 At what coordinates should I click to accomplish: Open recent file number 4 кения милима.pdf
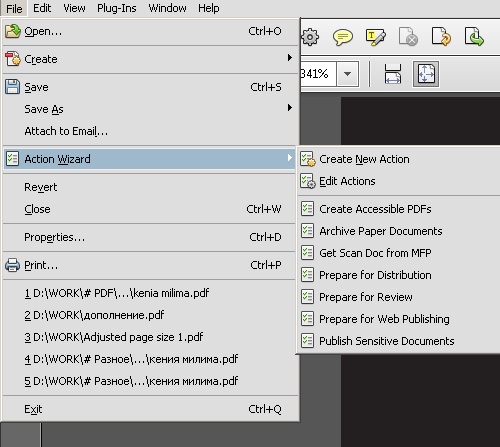pos(149,359)
